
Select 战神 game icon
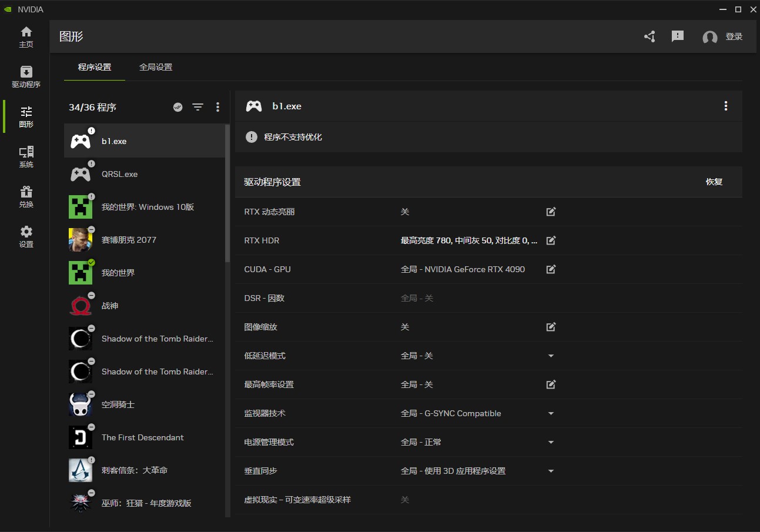pos(81,306)
